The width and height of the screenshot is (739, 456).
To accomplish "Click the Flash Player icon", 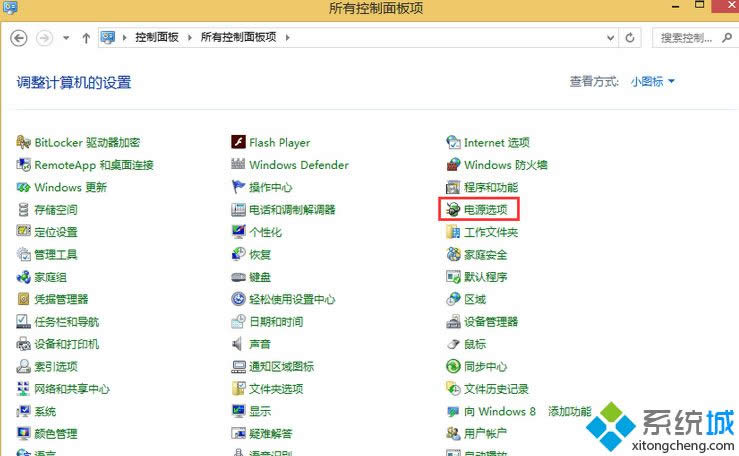I will (x=238, y=142).
